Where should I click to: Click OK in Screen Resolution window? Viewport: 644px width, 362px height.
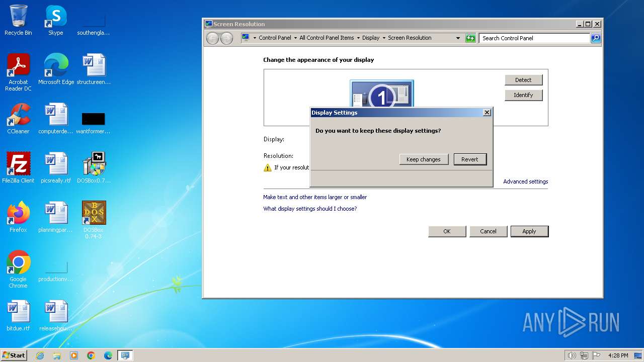click(x=447, y=231)
